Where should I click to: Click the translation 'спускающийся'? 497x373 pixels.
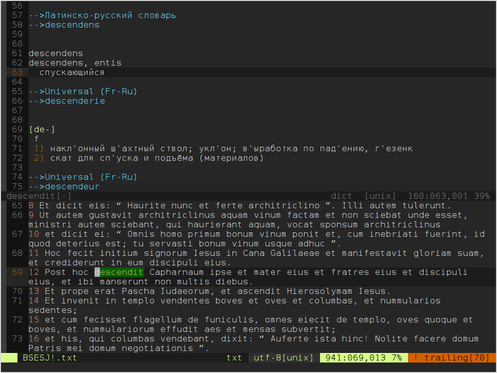tap(72, 72)
